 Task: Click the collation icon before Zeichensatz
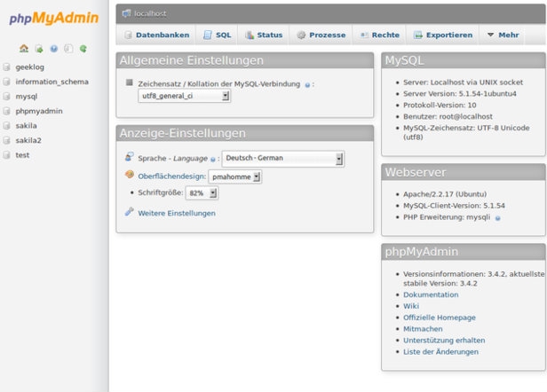tap(130, 82)
